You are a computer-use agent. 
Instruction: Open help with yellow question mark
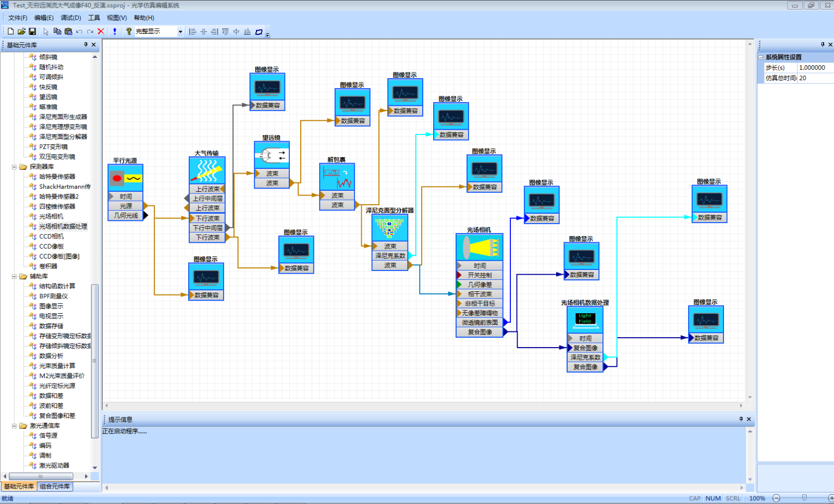coord(129,31)
